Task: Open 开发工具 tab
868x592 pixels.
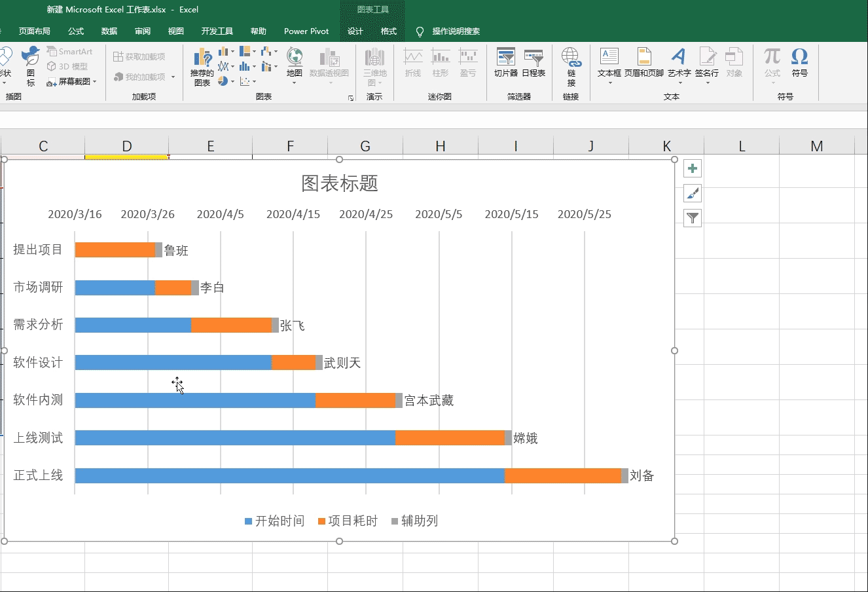Action: pos(217,31)
